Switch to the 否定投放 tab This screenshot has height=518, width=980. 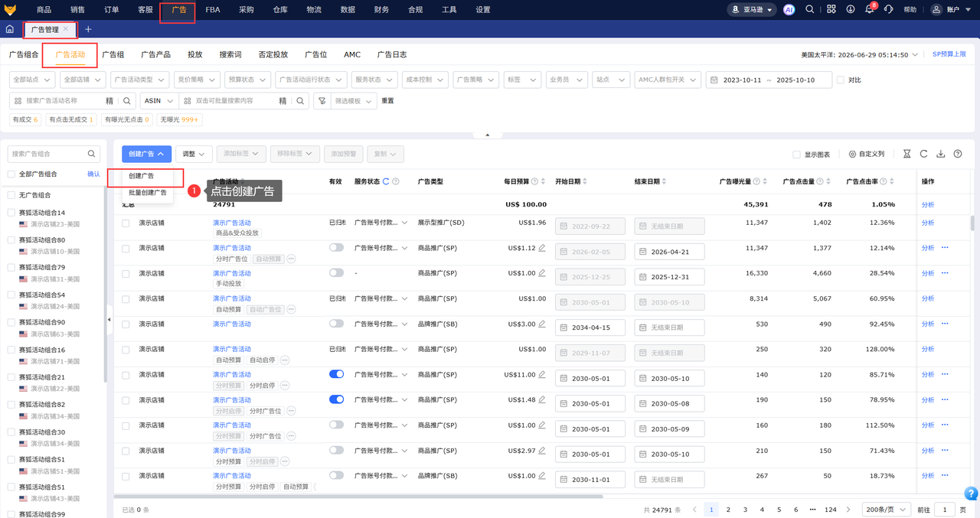click(273, 54)
